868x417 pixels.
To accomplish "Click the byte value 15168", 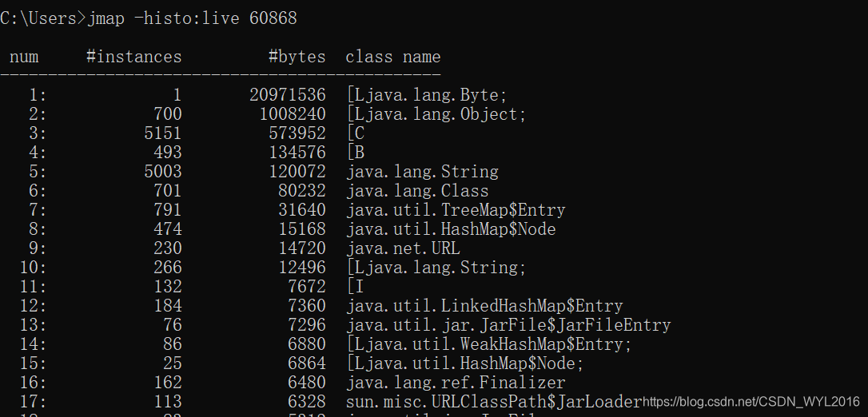I will 301,229.
